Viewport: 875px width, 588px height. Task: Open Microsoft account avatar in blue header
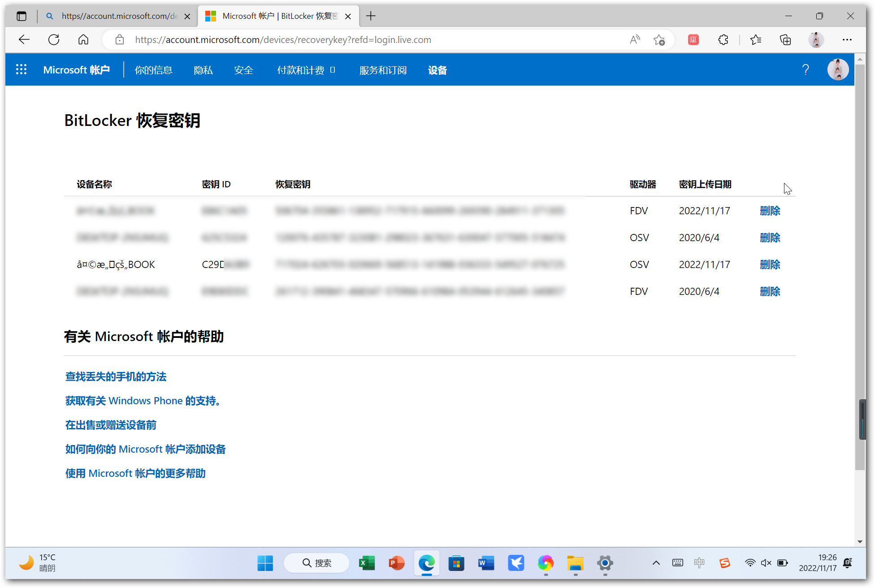(x=838, y=69)
